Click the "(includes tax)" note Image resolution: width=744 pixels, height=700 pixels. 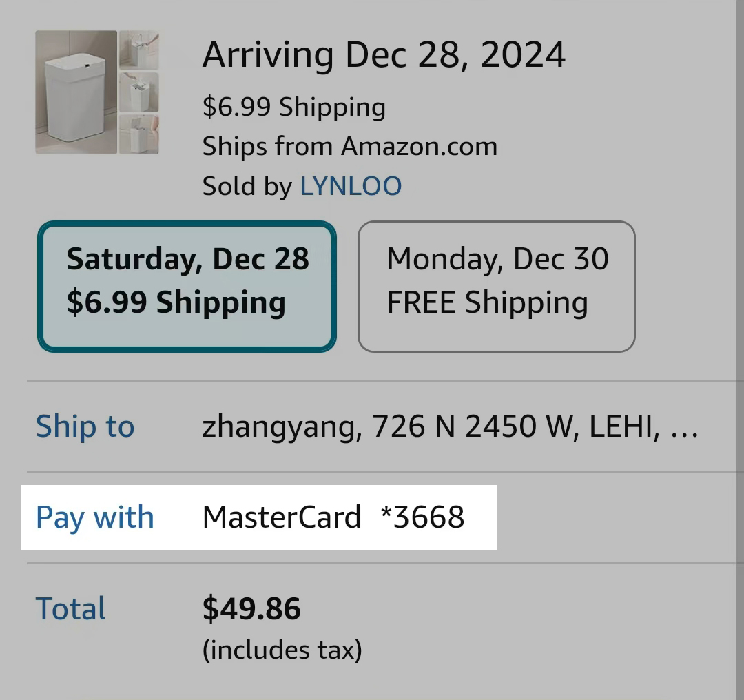click(x=282, y=650)
